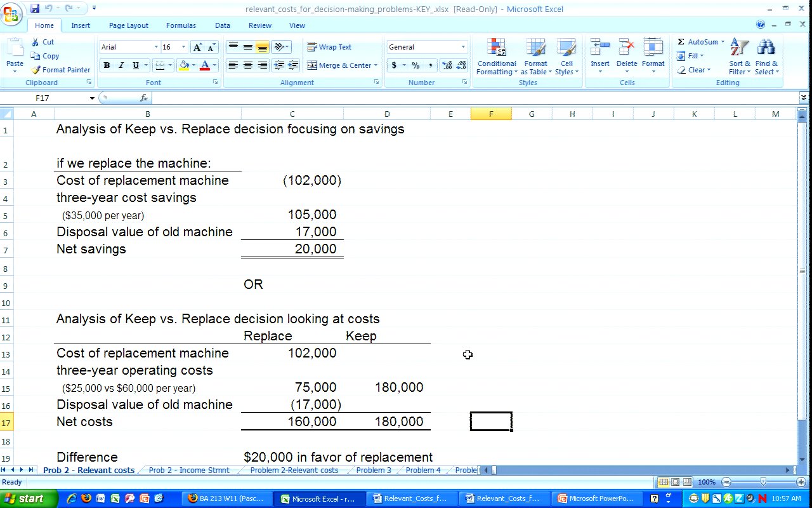Expand the font name Arial dropdown
Viewport: 812px width, 508px height.
coord(156,47)
